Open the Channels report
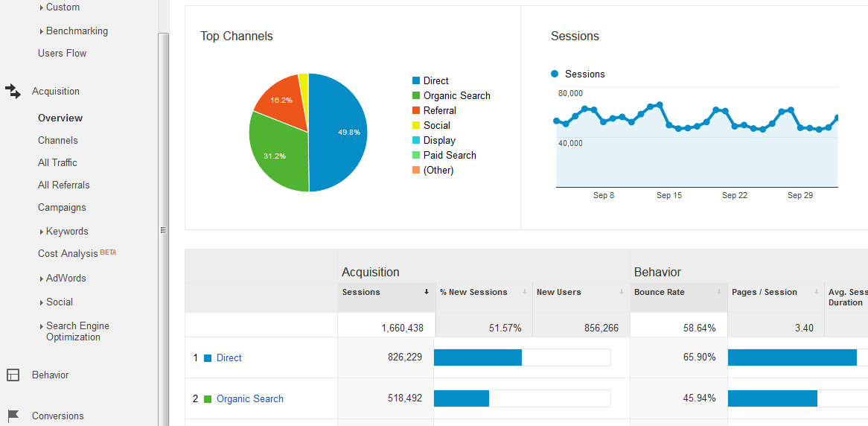 pyautogui.click(x=58, y=140)
